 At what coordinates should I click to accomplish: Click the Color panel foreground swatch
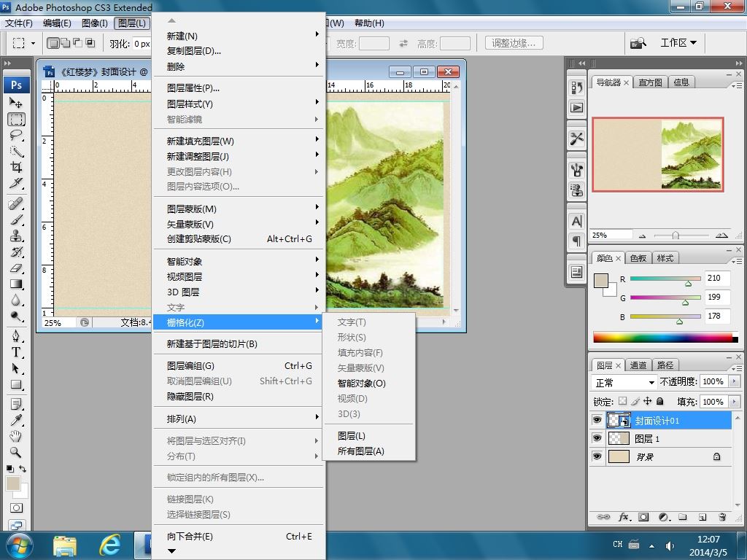point(601,281)
